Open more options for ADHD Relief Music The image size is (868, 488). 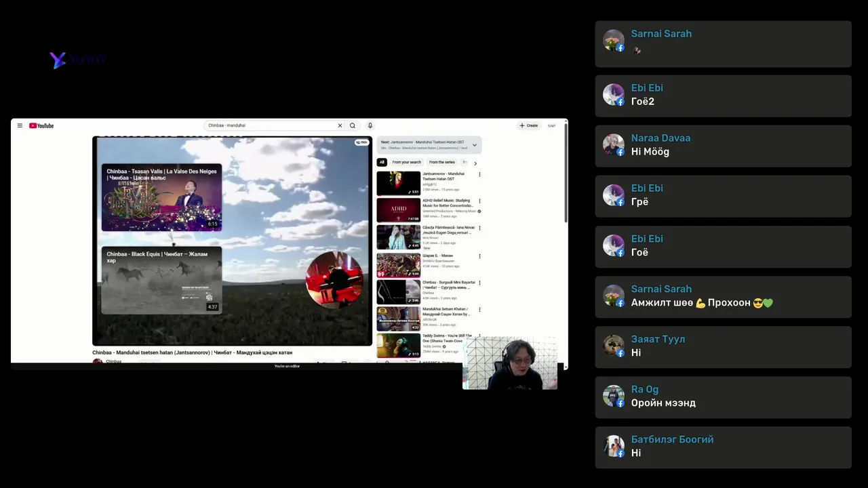(x=479, y=201)
